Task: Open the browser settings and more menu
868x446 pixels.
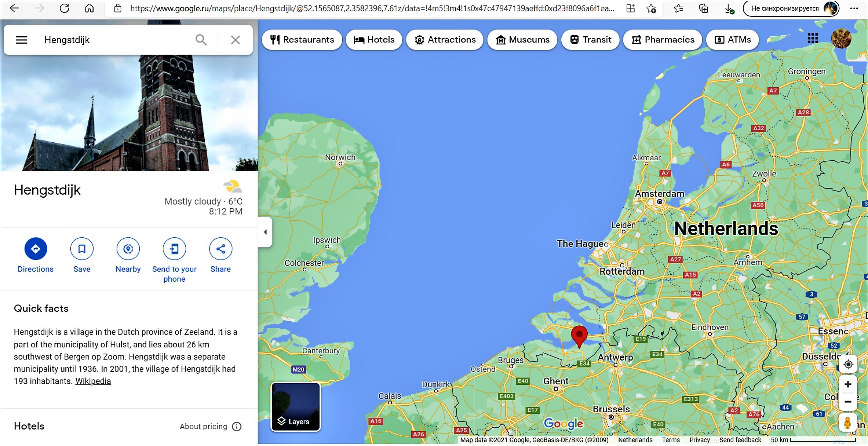Action: tap(854, 8)
